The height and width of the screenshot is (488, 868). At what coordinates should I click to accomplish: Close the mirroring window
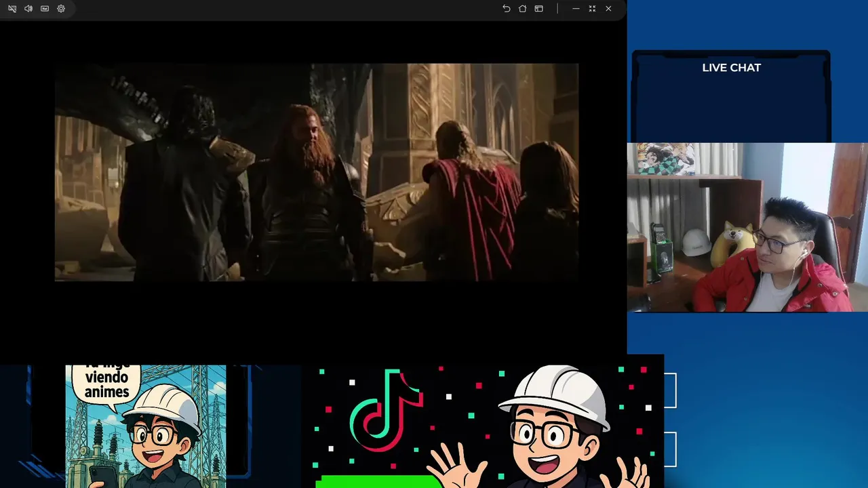[608, 9]
